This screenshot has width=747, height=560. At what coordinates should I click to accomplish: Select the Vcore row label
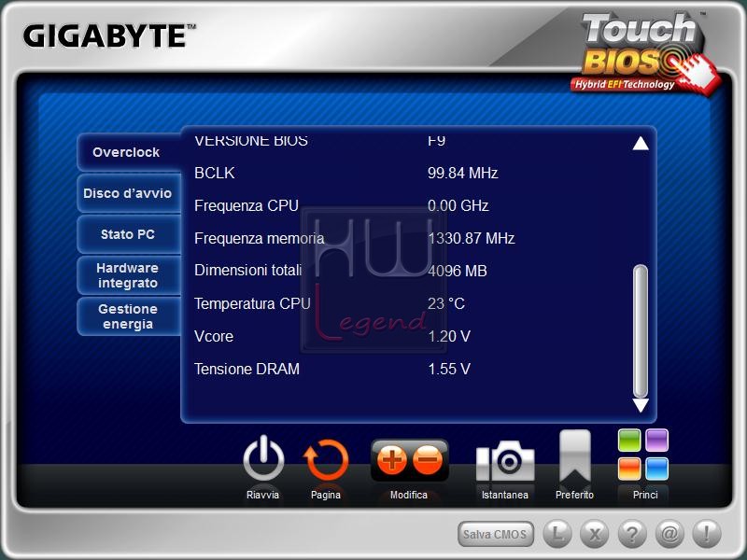click(214, 336)
